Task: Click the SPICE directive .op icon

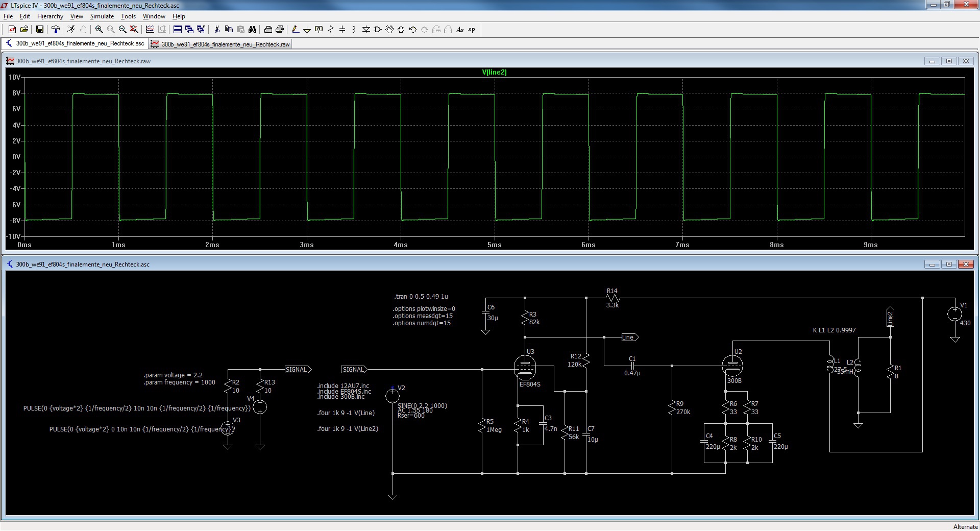Action: point(472,30)
